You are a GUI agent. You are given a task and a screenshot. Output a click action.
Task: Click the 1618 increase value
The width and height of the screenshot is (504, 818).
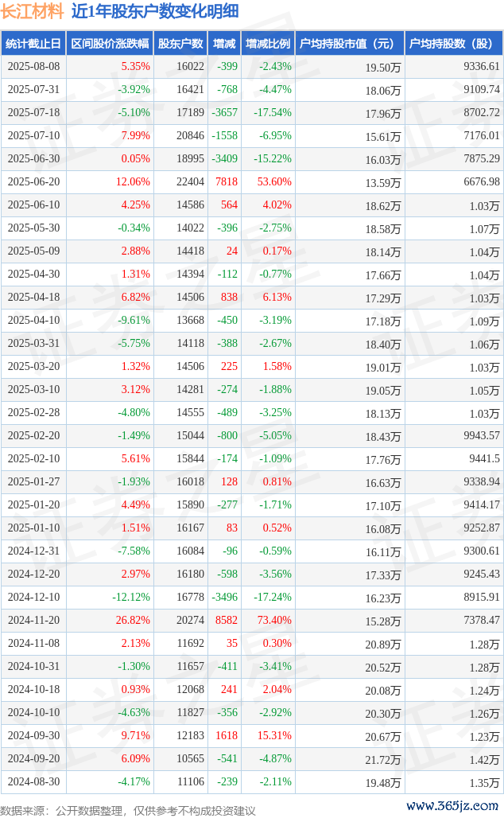tap(227, 735)
